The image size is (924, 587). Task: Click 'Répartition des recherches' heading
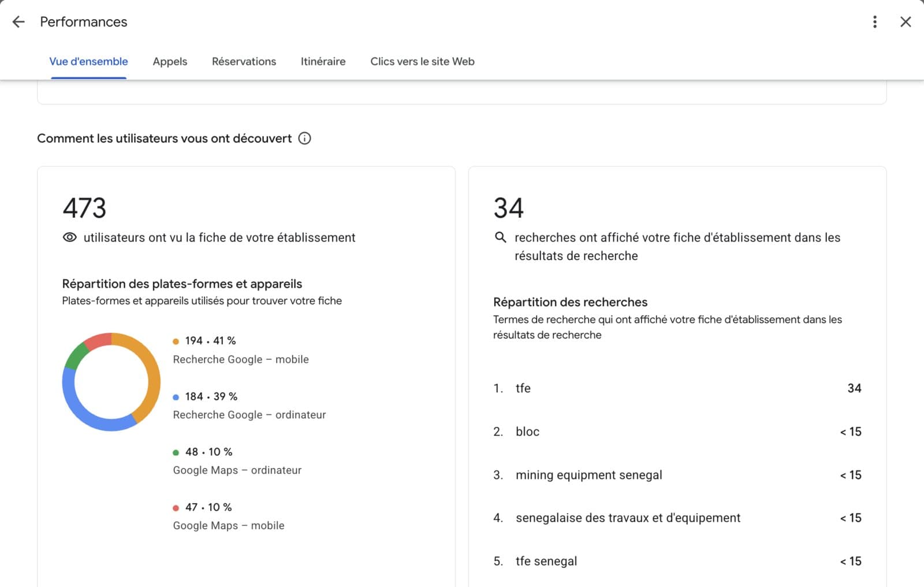tap(570, 302)
